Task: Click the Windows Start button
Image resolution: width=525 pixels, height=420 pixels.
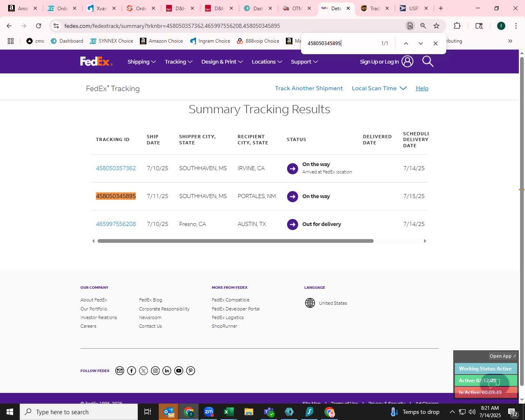Action: coord(10,412)
